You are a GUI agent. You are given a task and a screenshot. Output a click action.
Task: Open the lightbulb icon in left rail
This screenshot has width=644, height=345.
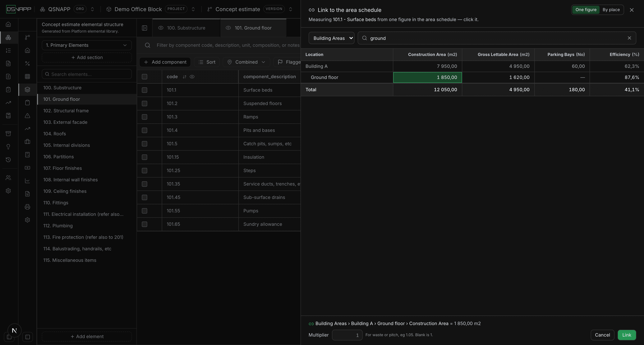click(8, 147)
